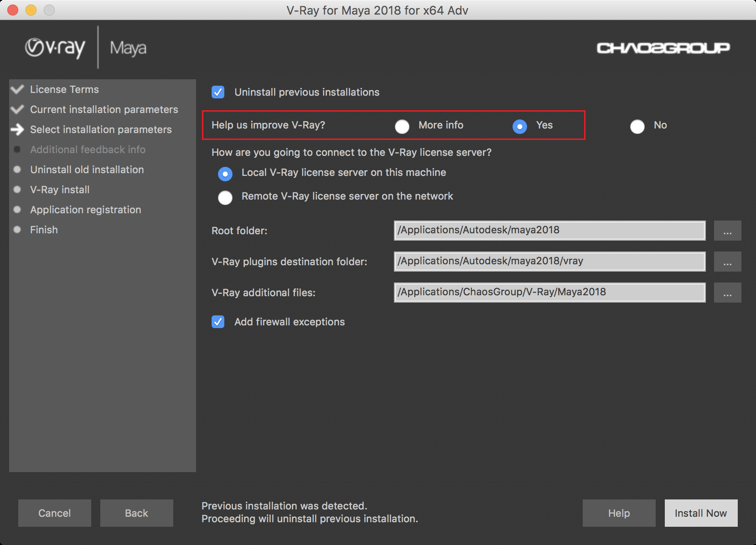Image resolution: width=756 pixels, height=545 pixels.
Task: Close the installer window
Action: click(x=13, y=10)
